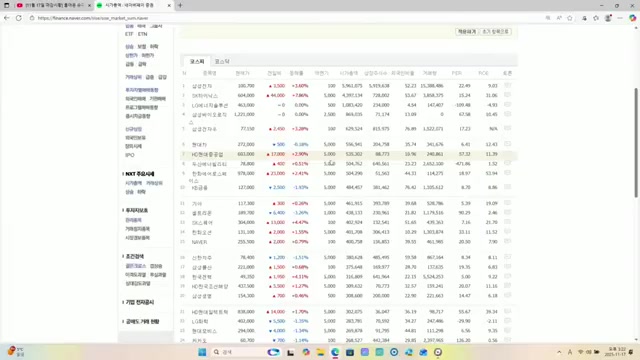Viewport: 640px width, 360px height.
Task: Click the 초기 항목으로 button
Action: [x=496, y=31]
